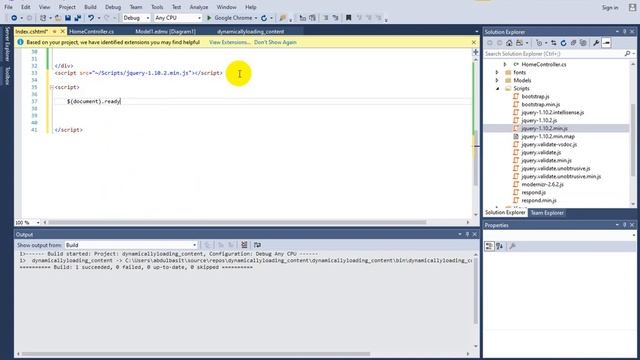The height and width of the screenshot is (360, 640).
Task: Click the Refresh icon in Solution Explorer
Action: click(563, 43)
